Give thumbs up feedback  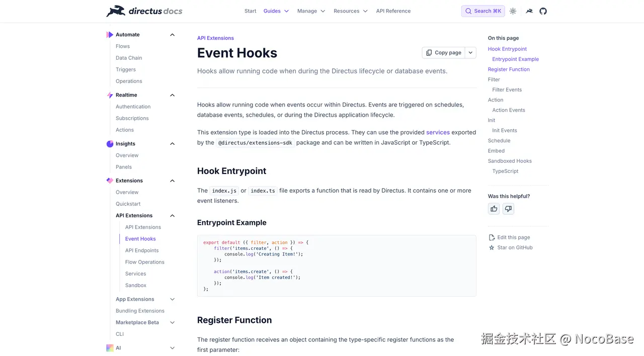point(494,209)
